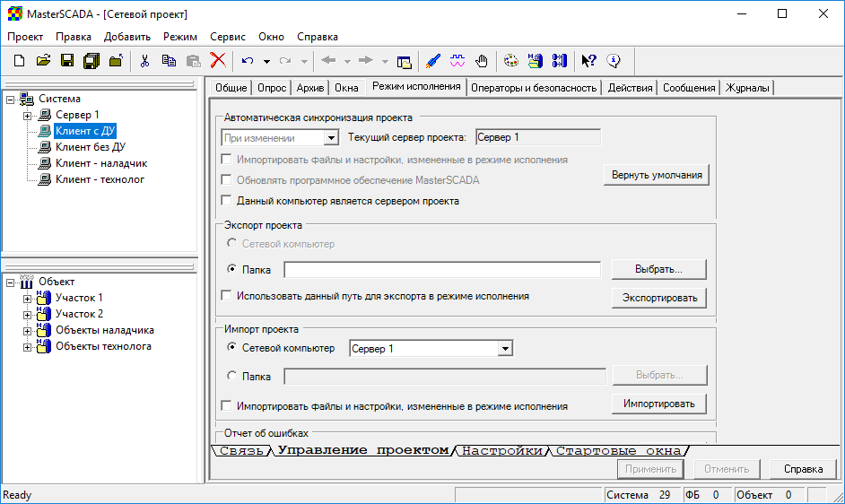Open the Сервер 1 import computer dropdown
This screenshot has height=504, width=845.
tap(505, 349)
